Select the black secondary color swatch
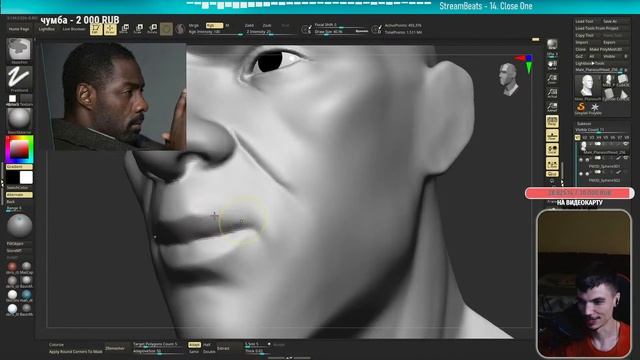640x360 pixels. pos(12,178)
